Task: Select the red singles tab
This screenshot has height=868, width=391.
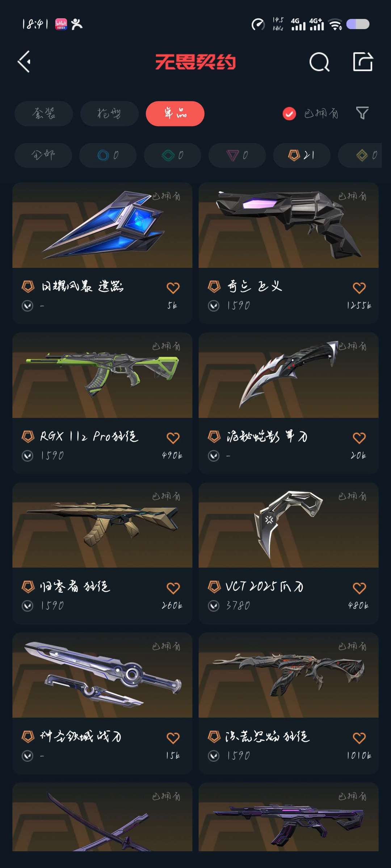Action: (x=175, y=114)
